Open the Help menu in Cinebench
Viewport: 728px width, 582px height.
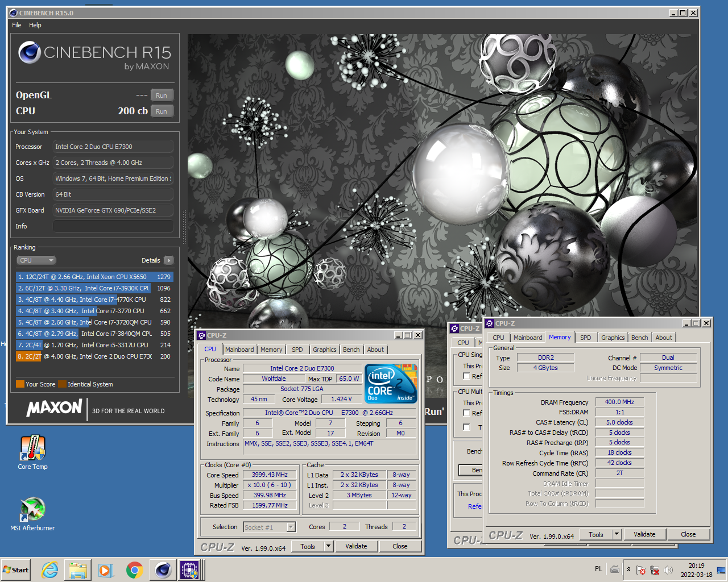(x=35, y=25)
